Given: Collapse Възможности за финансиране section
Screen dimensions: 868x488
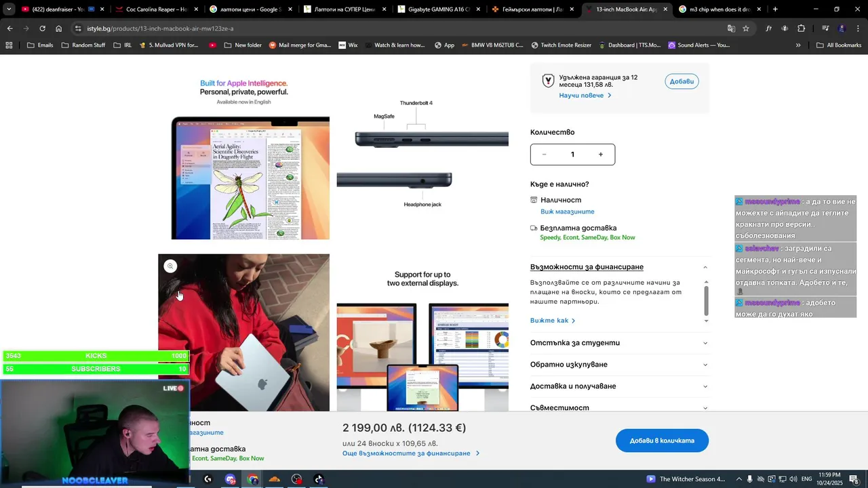Looking at the screenshot, I should [619, 267].
